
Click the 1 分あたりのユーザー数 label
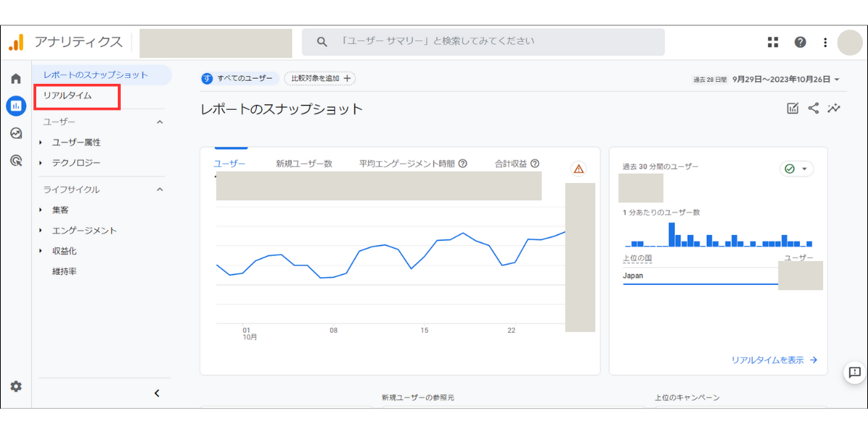pyautogui.click(x=661, y=213)
